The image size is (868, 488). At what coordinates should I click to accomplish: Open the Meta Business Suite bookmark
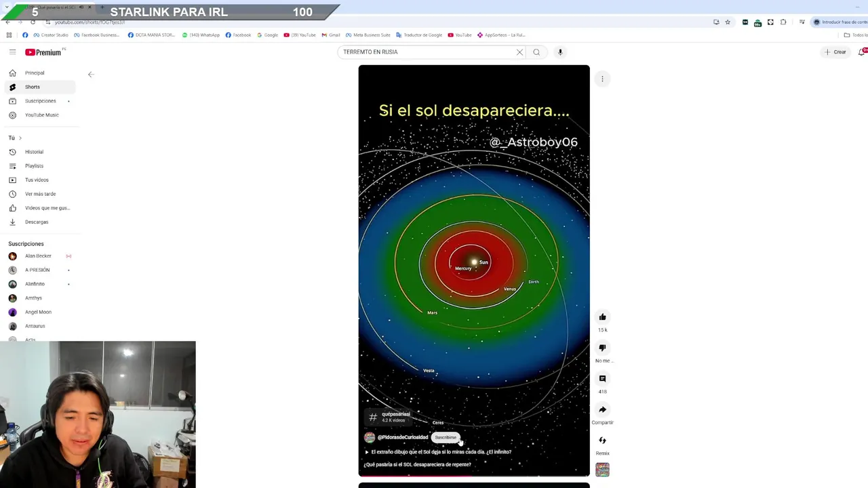coord(368,35)
